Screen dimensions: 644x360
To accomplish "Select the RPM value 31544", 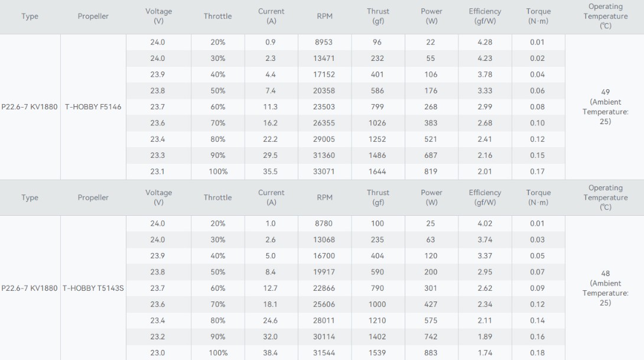I will pos(324,353).
